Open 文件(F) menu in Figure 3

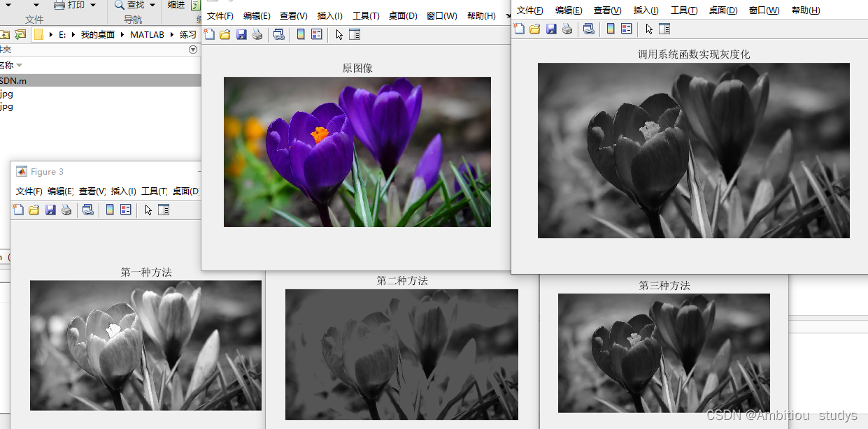[29, 191]
